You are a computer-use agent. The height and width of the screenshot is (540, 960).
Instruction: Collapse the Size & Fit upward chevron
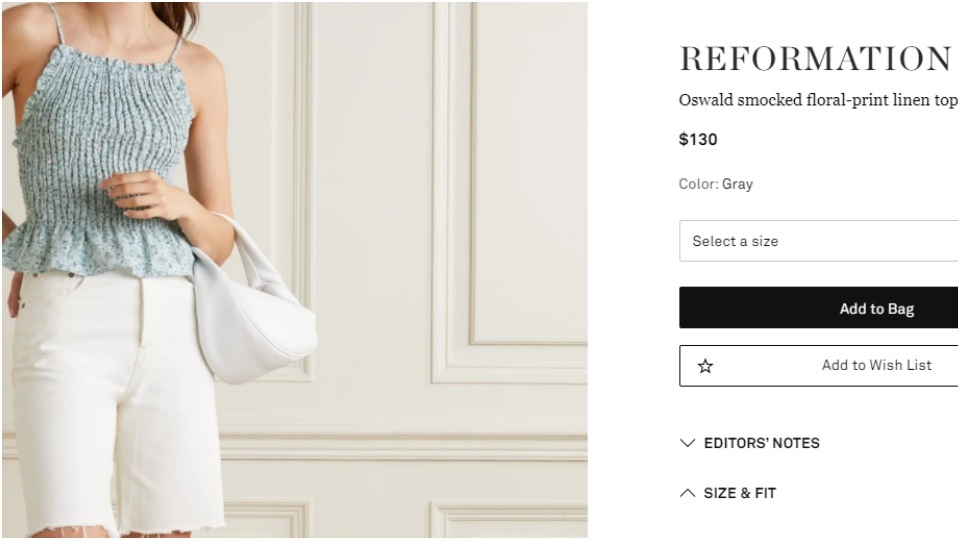[688, 493]
